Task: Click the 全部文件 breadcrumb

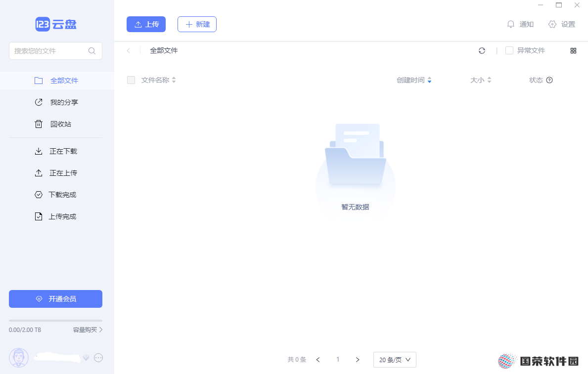Action: (164, 50)
